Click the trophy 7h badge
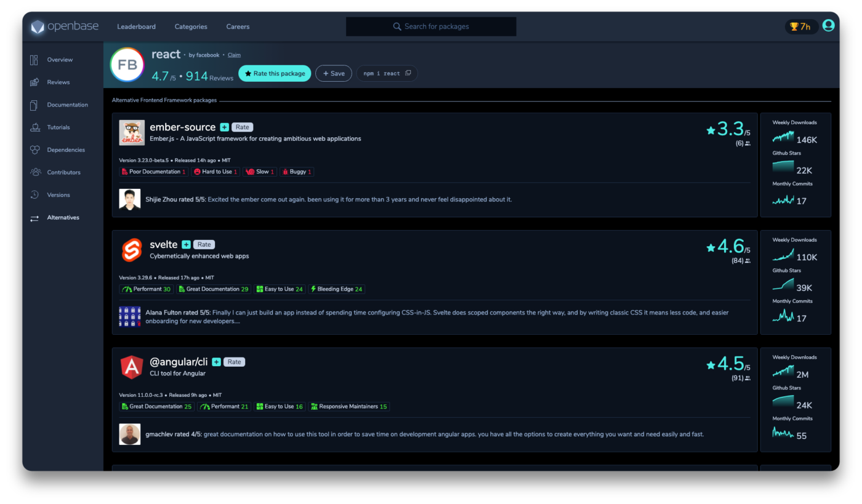Image resolution: width=862 pixels, height=504 pixels. coord(801,26)
